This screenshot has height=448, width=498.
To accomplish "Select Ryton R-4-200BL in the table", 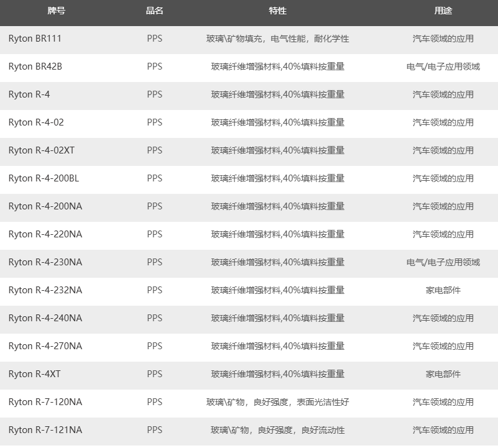I will tap(44, 178).
